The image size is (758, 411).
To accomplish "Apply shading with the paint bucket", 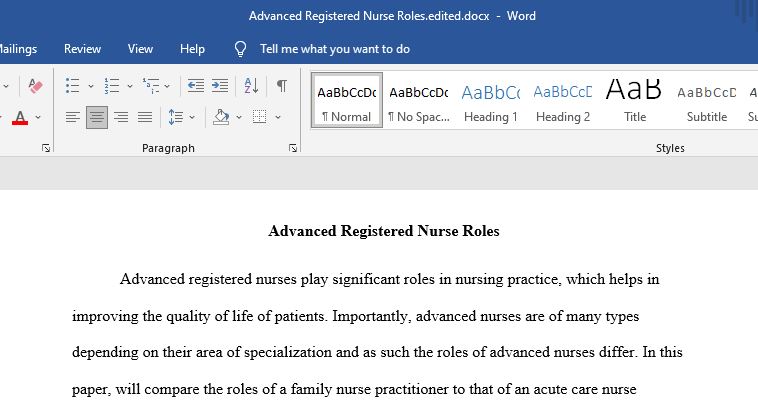I will (221, 117).
